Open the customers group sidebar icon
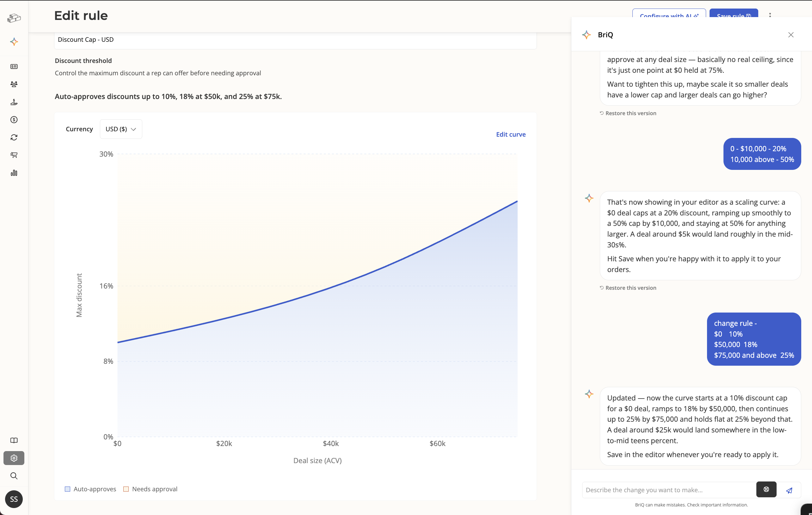This screenshot has width=812, height=515. coord(14,84)
